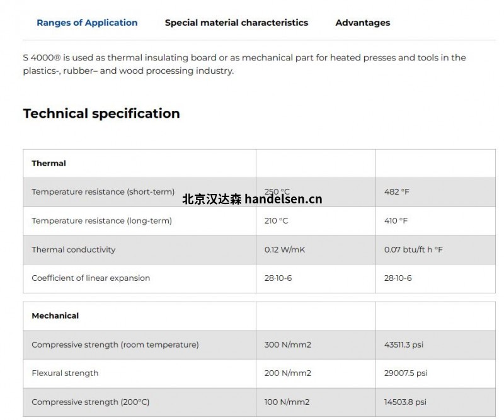Click the Thermal section header cell
Image resolution: width=504 pixels, height=420 pixels.
pos(49,163)
